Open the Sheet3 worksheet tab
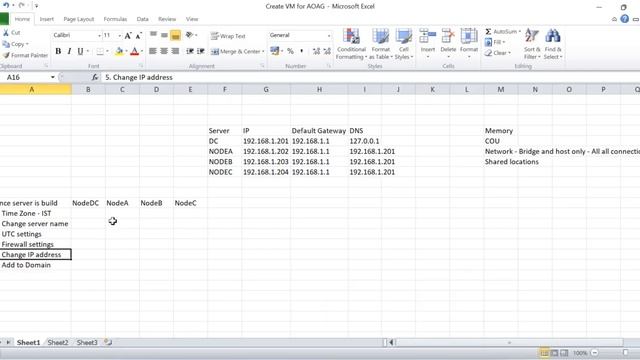640x360 pixels. (87, 342)
